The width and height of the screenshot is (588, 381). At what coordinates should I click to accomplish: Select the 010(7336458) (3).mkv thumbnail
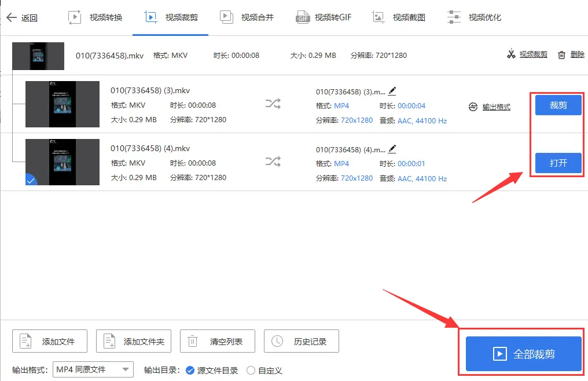coord(63,104)
